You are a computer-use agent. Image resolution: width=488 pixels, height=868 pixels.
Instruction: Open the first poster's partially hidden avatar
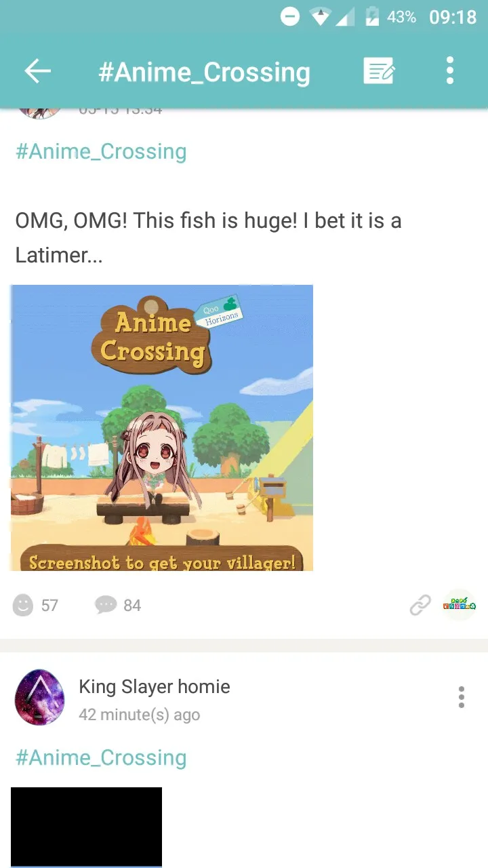point(40,113)
